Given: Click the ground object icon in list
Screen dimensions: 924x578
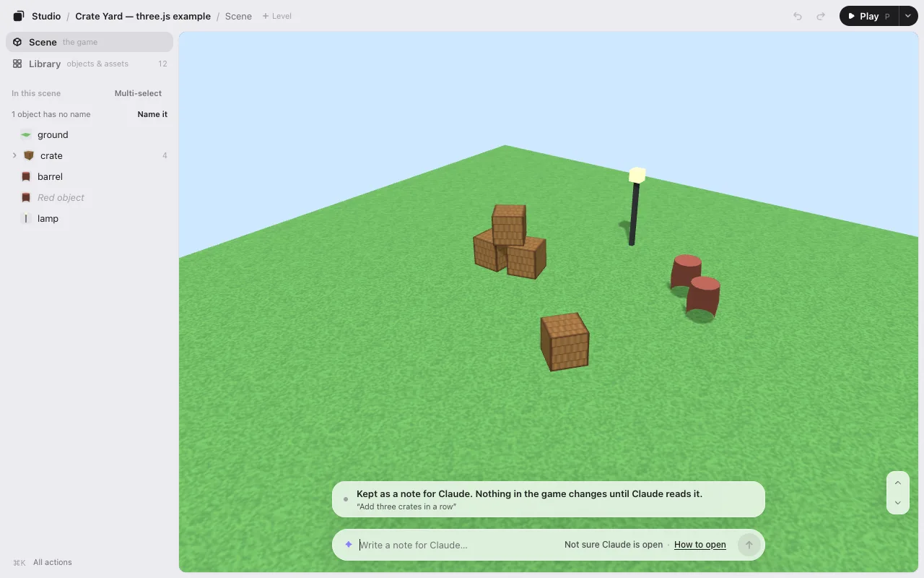Looking at the screenshot, I should 26,135.
